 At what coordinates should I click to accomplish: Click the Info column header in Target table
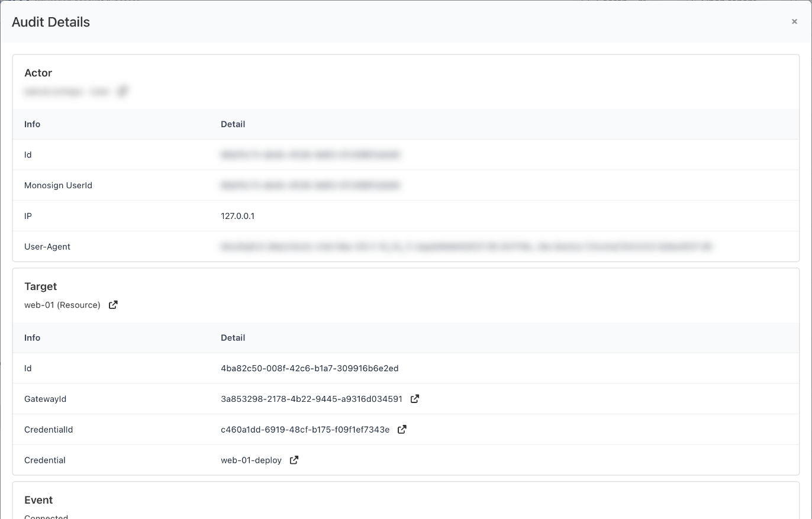coord(32,337)
